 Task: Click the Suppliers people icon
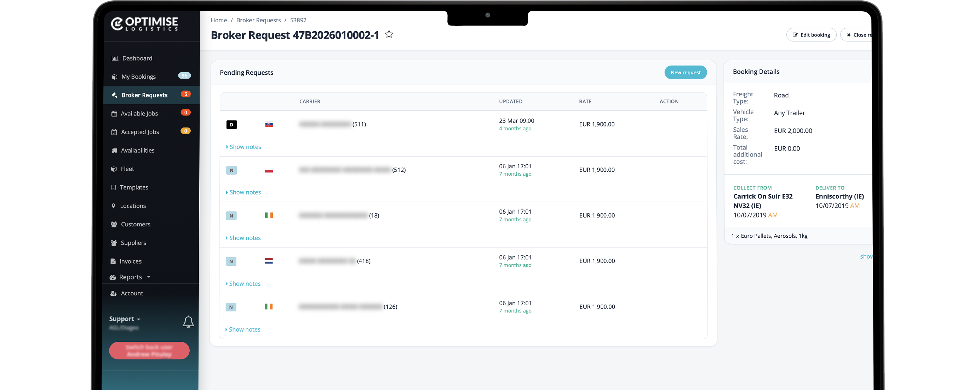click(114, 243)
